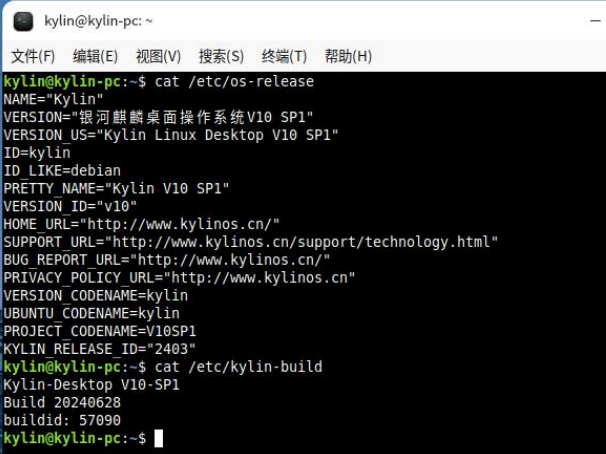Click the Build 20240628 line
Screen dimensions: 606x454
point(62,403)
